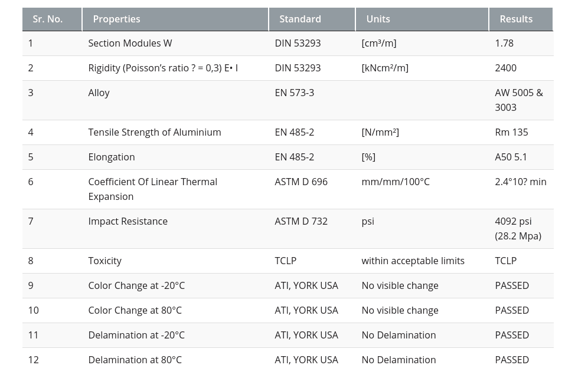Viewport: 588px width, 388px height.
Task: Select the Rigidity (Poisson's ratio) cell
Action: [163, 68]
